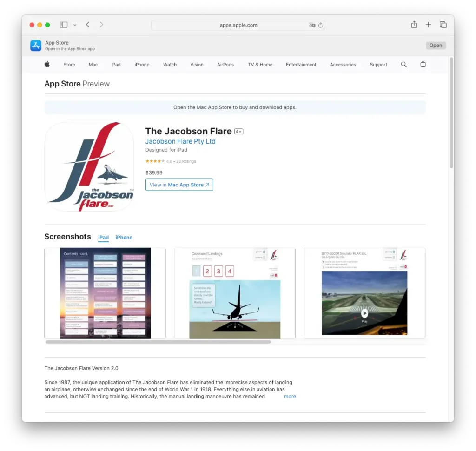Open the Entertainment menu item

[301, 65]
